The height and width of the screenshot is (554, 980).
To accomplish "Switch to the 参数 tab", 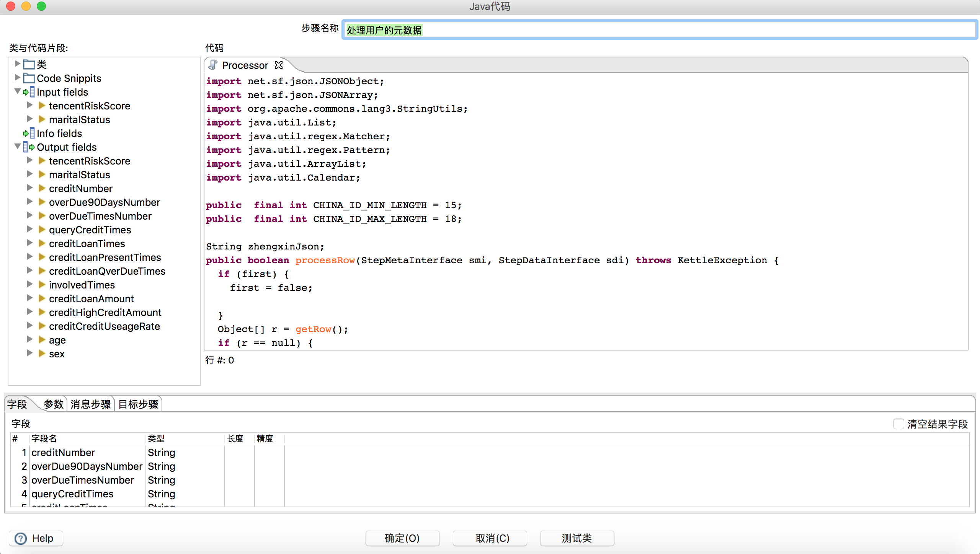I will click(53, 404).
